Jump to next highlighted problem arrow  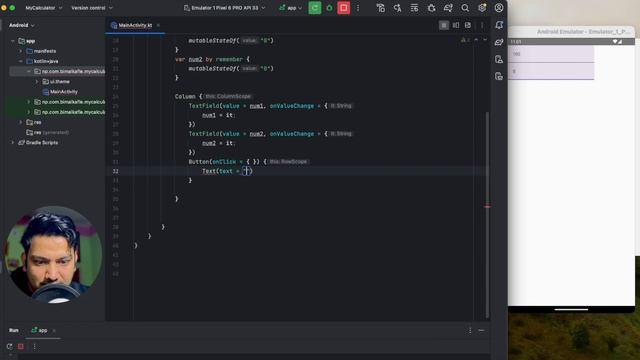pyautogui.click(x=485, y=40)
